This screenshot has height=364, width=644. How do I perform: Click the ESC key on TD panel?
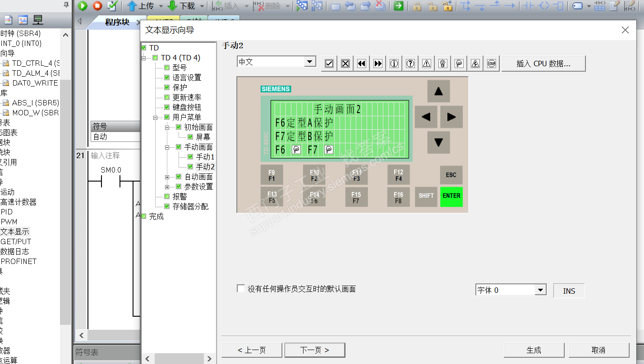[x=451, y=175]
